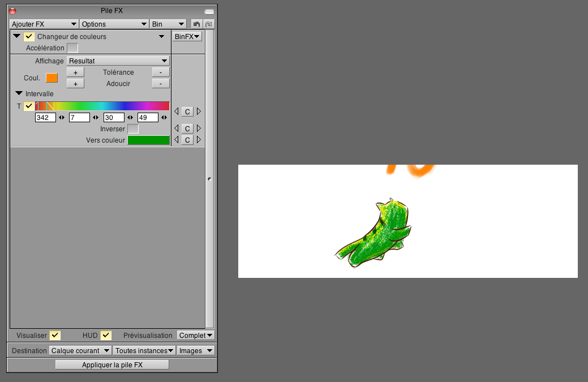This screenshot has height=382, width=588.
Task: Disable the Changeur de couleurs effect checkbox
Action: point(29,36)
